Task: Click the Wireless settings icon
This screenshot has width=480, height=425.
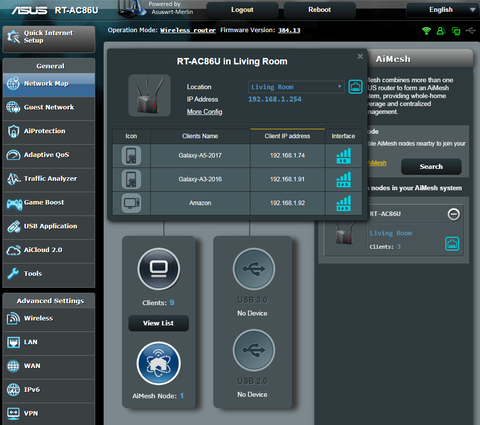Action: (x=13, y=319)
